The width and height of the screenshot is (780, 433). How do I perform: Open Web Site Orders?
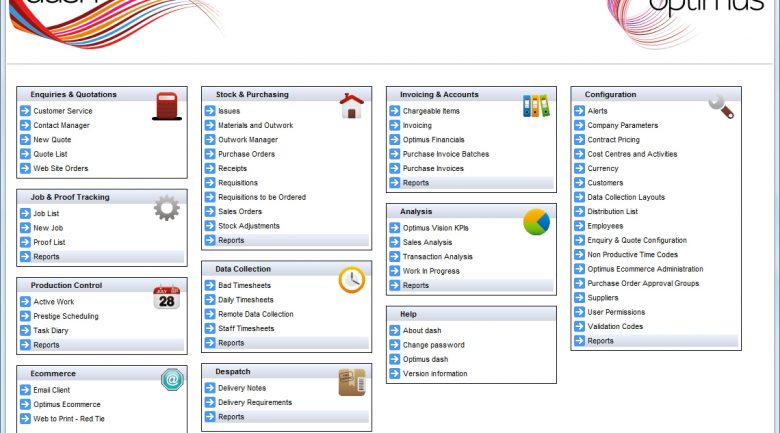click(x=61, y=169)
